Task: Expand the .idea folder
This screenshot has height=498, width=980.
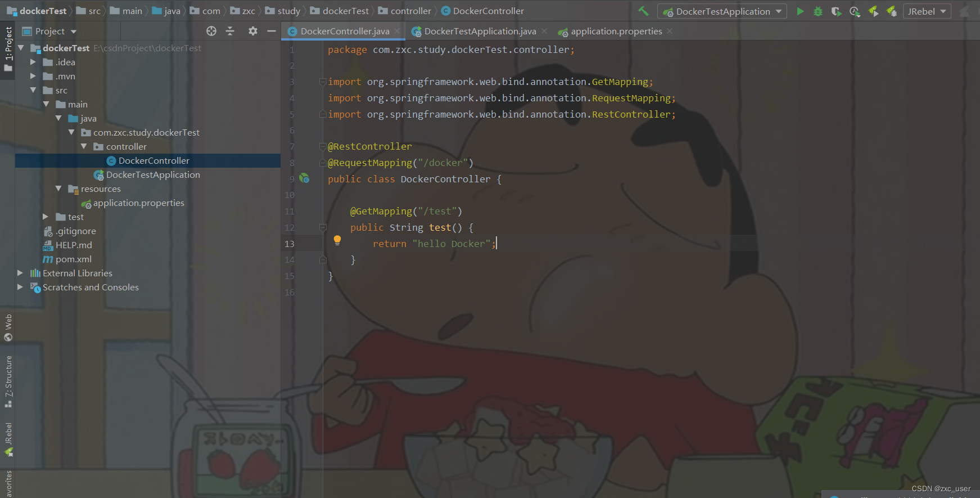Action: (33, 62)
